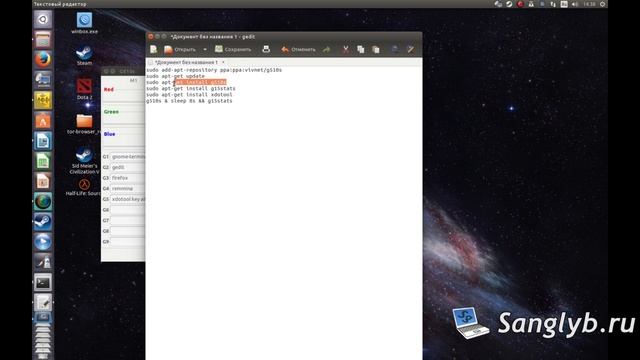Click the G1 field with gnome-terminal
Image resolution: width=640 pixels, height=360 pixels.
click(127, 157)
